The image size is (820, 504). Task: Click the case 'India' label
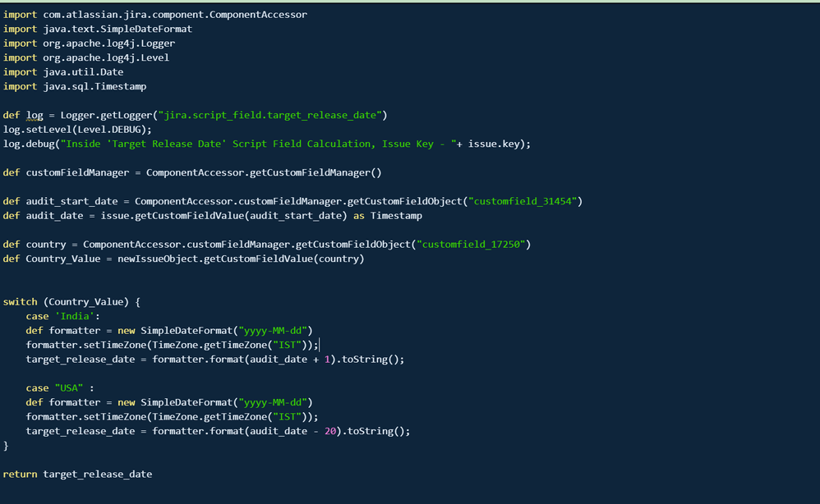(x=62, y=316)
